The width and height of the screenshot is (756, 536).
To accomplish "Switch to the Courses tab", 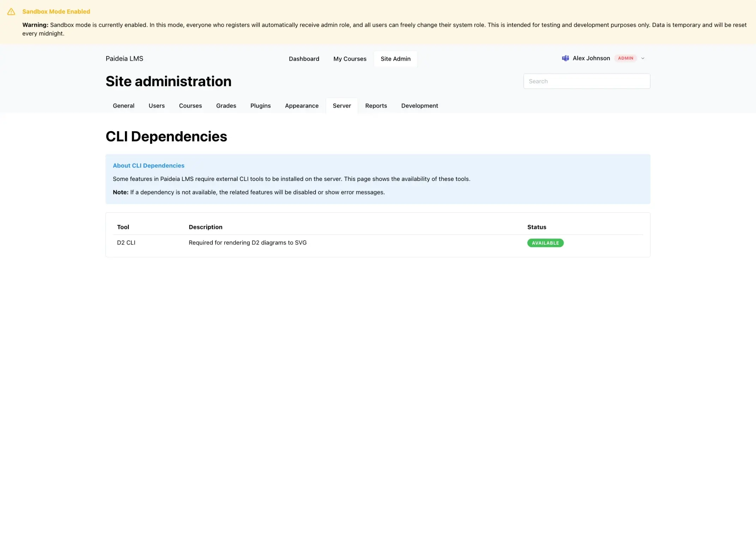I will (190, 106).
